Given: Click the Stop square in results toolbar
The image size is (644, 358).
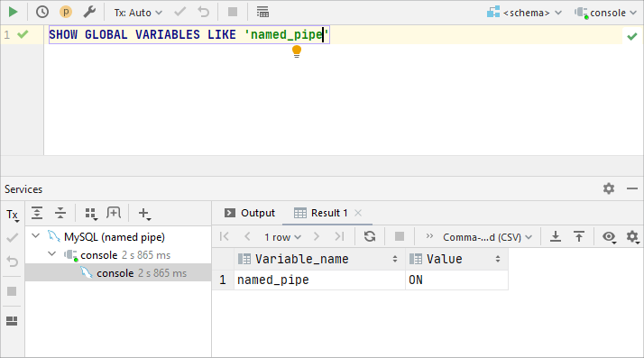Looking at the screenshot, I should [400, 236].
